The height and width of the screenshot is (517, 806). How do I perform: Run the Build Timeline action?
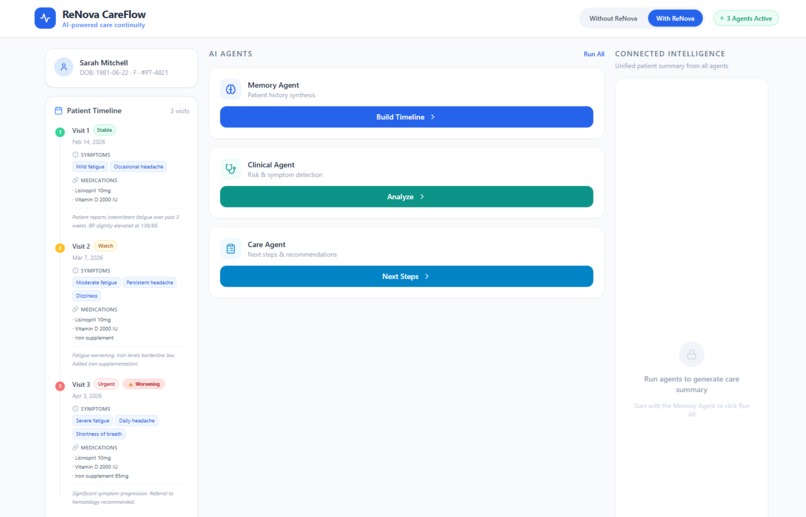click(x=406, y=117)
